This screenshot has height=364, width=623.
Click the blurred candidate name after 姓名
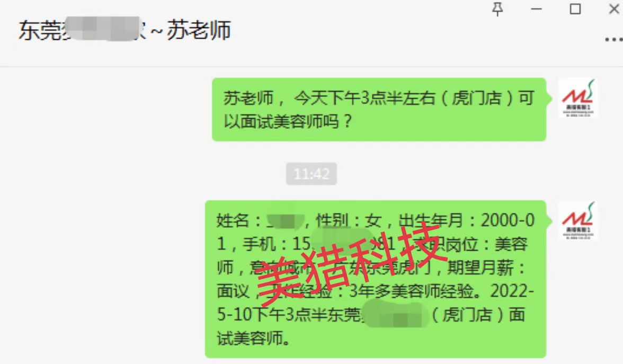coord(285,221)
